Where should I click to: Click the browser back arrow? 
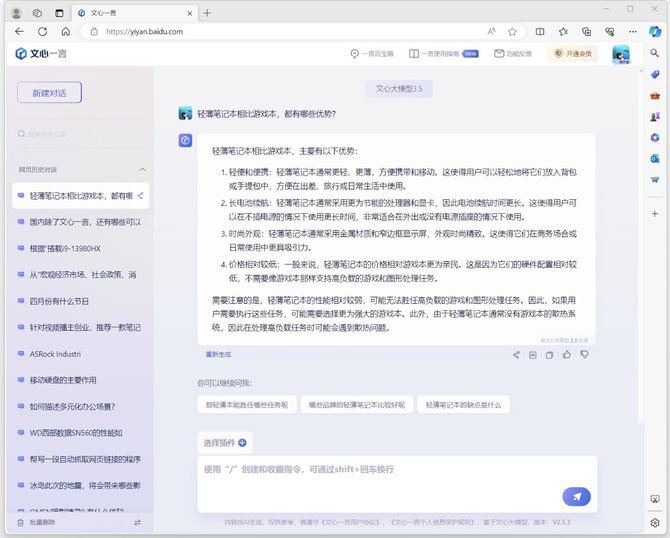19,31
